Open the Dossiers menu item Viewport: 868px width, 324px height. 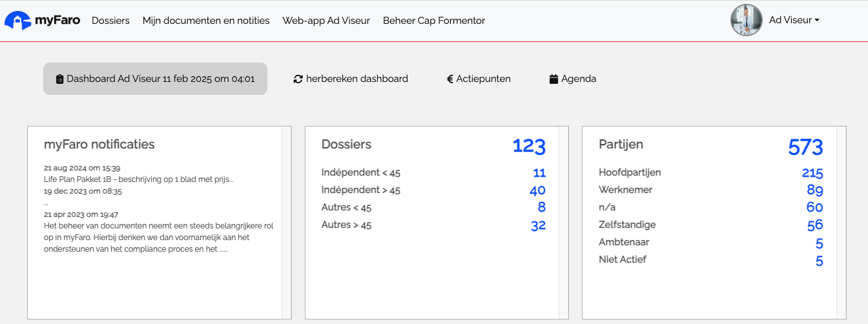[x=110, y=21]
